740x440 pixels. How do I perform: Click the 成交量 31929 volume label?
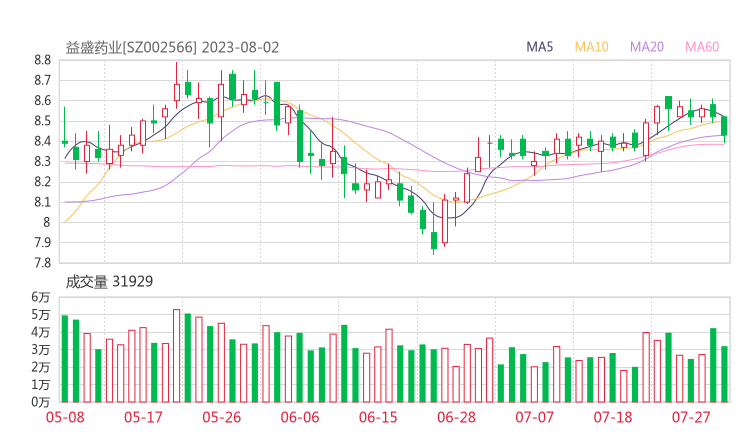(x=109, y=282)
